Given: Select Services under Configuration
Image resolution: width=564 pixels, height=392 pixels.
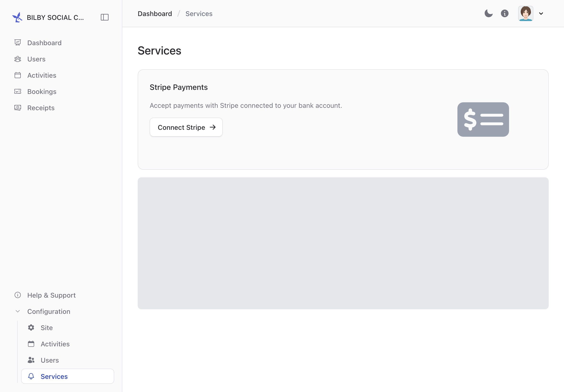Looking at the screenshot, I should click(68, 376).
